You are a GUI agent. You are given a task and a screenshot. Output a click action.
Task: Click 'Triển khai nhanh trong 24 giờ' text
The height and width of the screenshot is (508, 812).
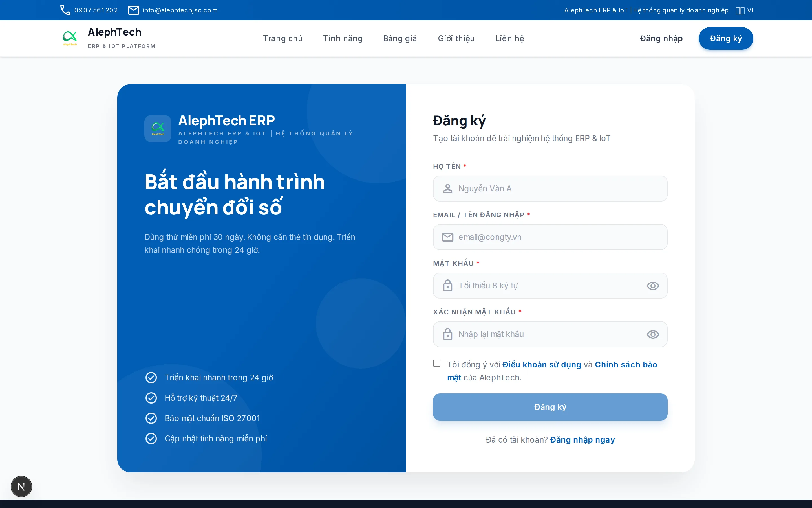coord(219,378)
